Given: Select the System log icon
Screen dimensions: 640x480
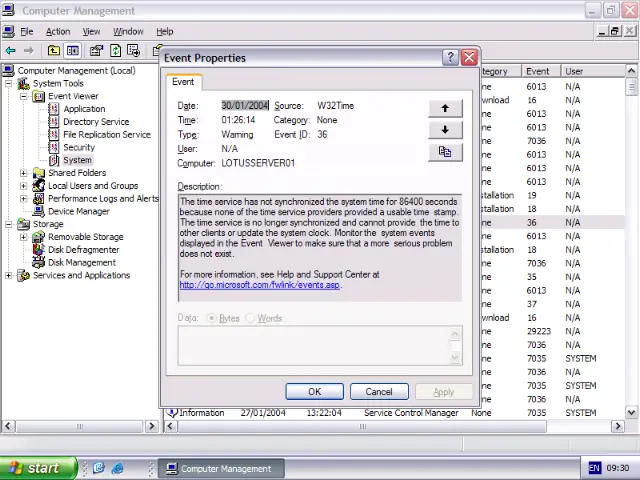Looking at the screenshot, I should click(x=53, y=160).
